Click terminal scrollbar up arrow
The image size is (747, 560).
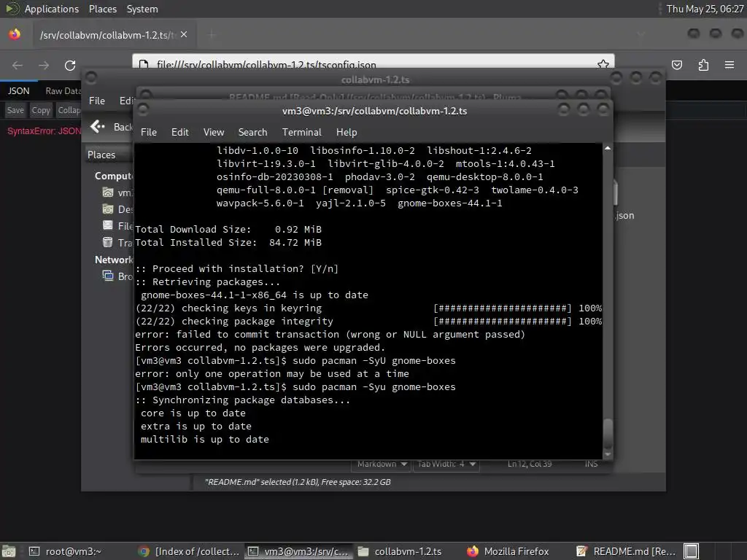(x=608, y=149)
